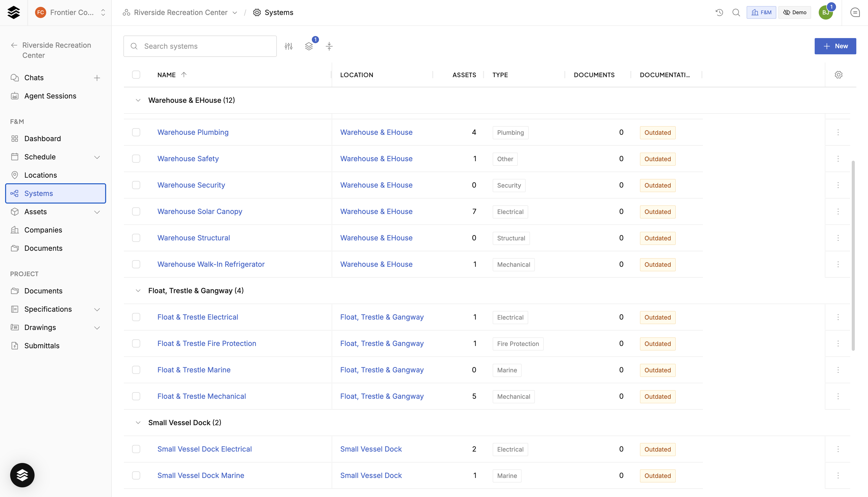Image resolution: width=868 pixels, height=497 pixels.
Task: Open Chats in the sidebar
Action: coord(34,78)
